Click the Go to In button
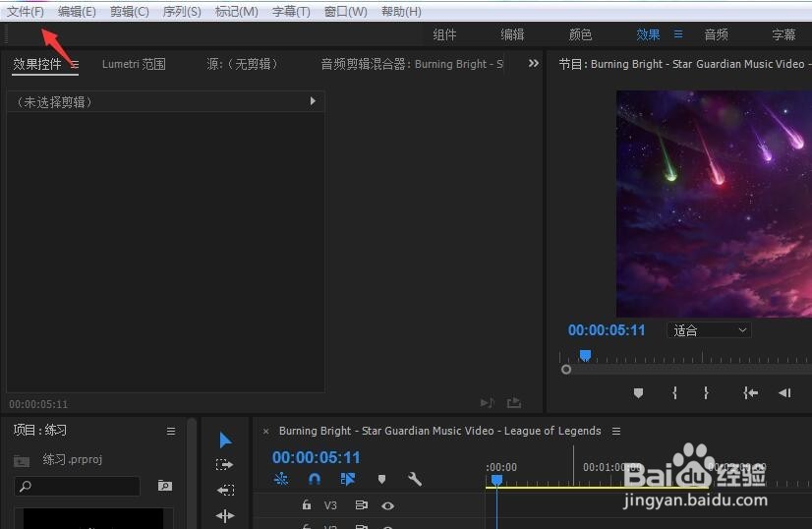 pos(750,393)
